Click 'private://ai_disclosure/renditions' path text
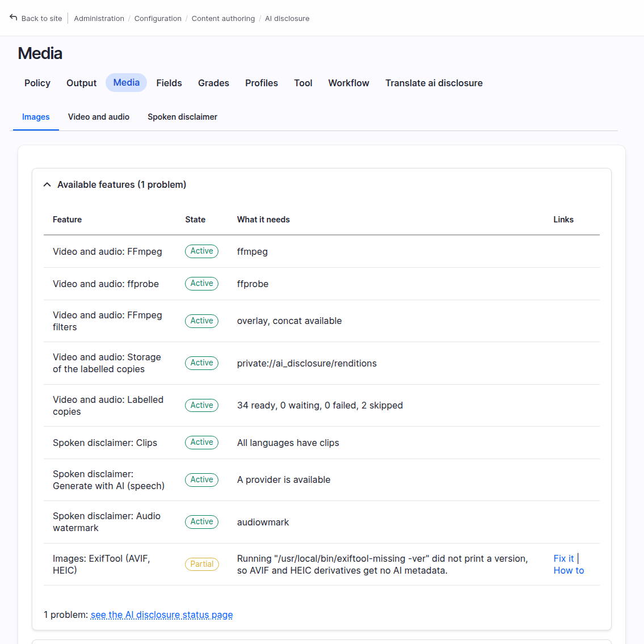Screen dimensions: 644x644 point(307,364)
